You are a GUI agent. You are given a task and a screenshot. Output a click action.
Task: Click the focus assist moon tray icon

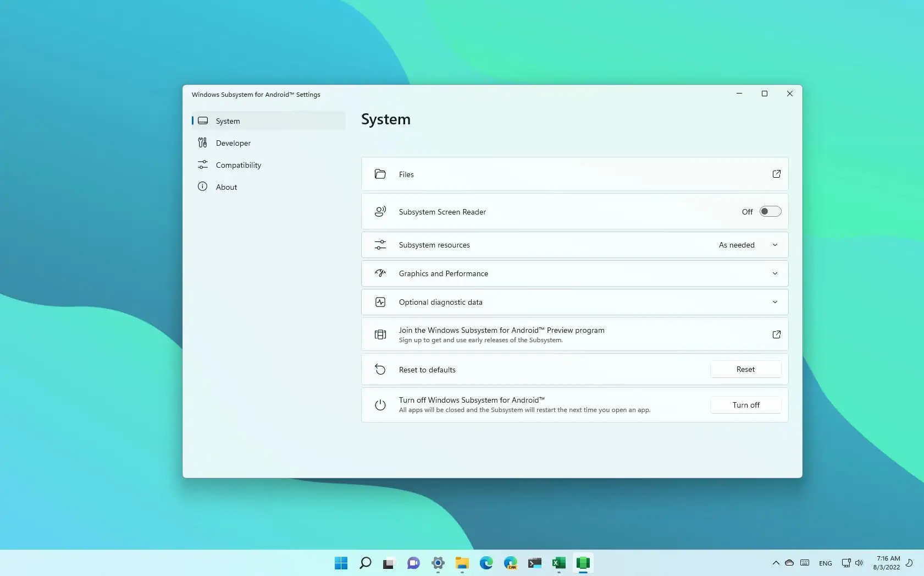click(909, 563)
